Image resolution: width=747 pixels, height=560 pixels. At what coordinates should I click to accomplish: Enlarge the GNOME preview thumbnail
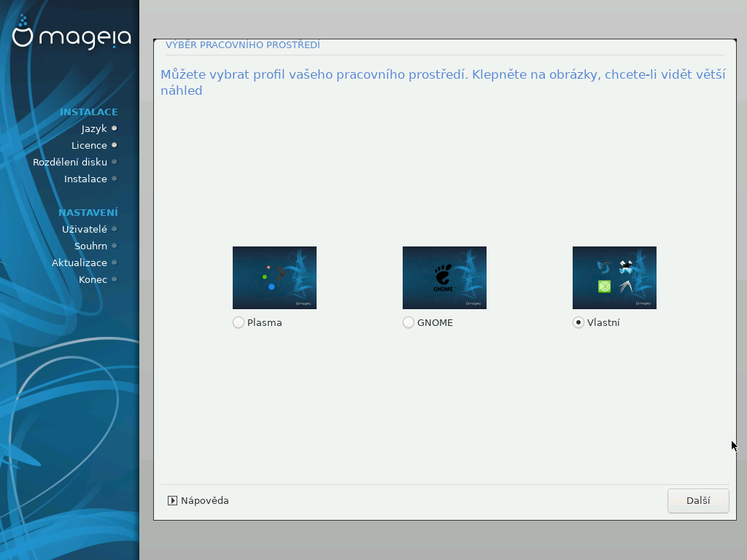tap(444, 278)
